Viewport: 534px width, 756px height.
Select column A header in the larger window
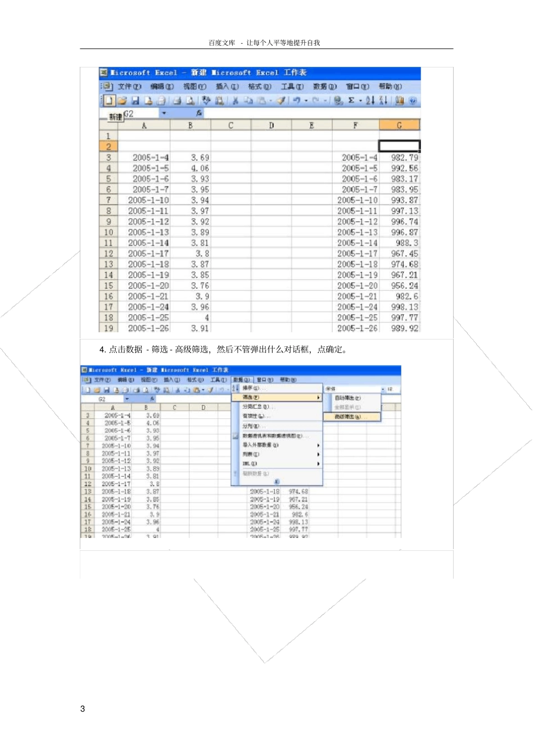click(x=144, y=125)
